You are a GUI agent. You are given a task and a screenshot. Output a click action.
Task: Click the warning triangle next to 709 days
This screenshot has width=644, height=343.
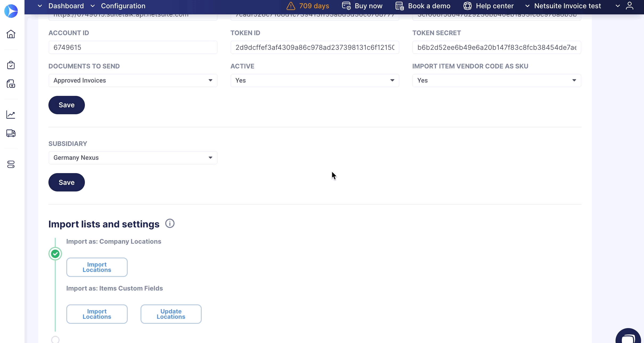click(291, 6)
